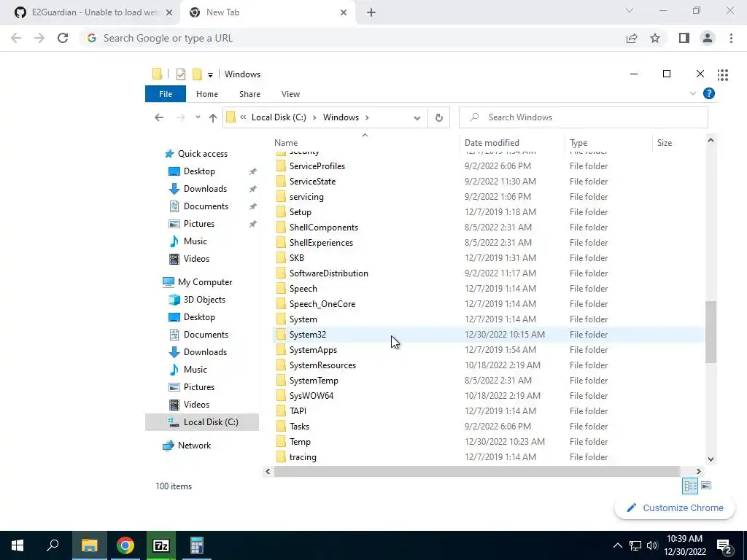The height and width of the screenshot is (560, 747).
Task: Open Chrome tab search dropdown arrow
Action: tap(630, 10)
